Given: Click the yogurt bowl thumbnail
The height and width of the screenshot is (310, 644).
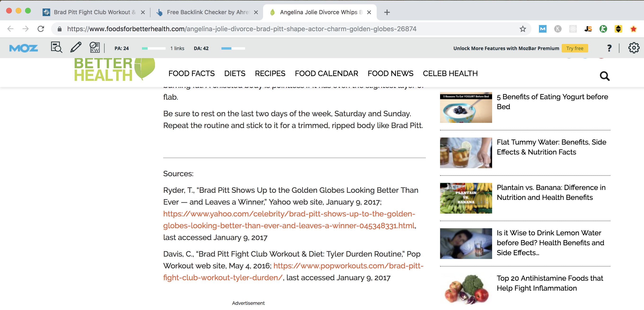Looking at the screenshot, I should (x=466, y=107).
